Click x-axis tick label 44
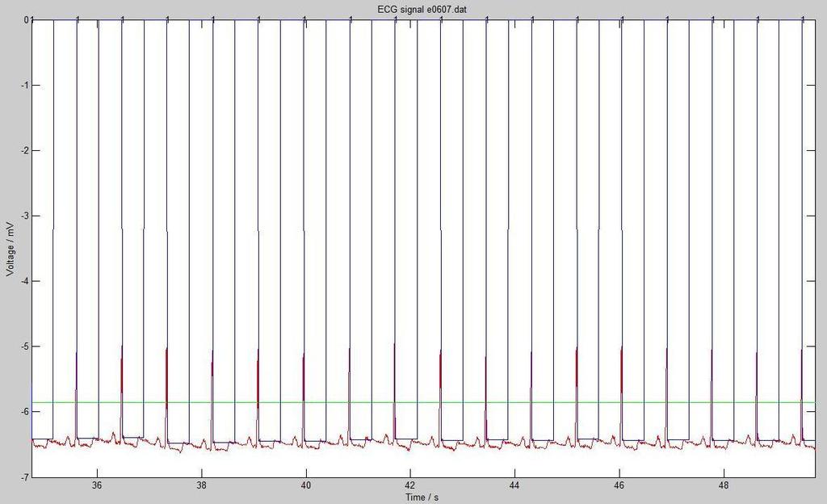 [514, 486]
